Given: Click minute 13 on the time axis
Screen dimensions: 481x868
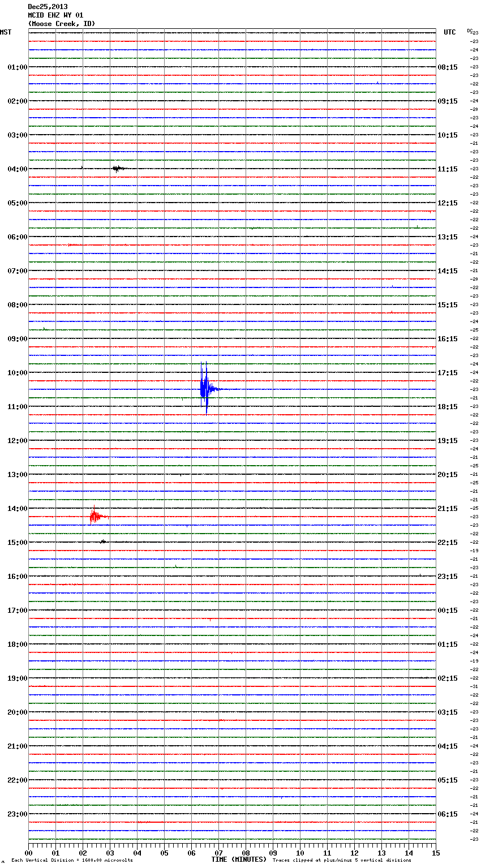Looking at the screenshot, I should pos(381,853).
